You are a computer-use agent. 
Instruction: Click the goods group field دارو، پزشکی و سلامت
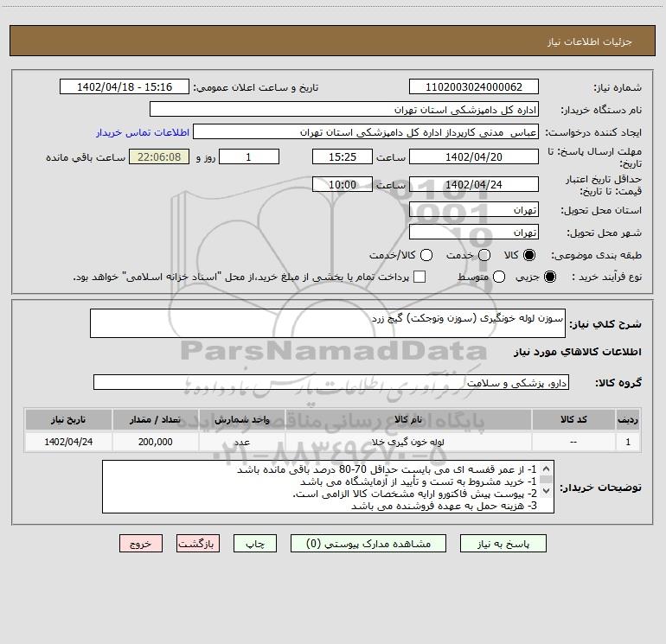click(331, 382)
